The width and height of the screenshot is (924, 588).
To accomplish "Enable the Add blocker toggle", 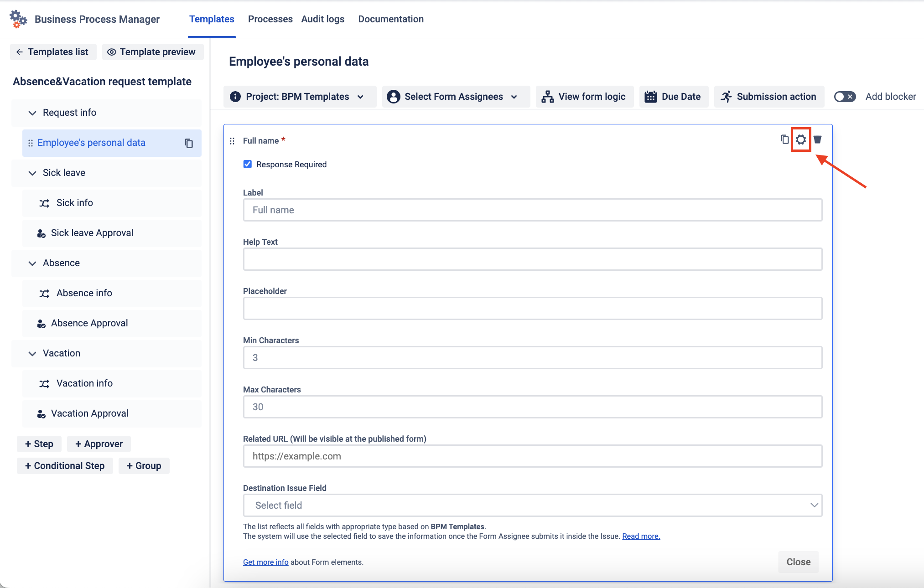I will (x=844, y=97).
